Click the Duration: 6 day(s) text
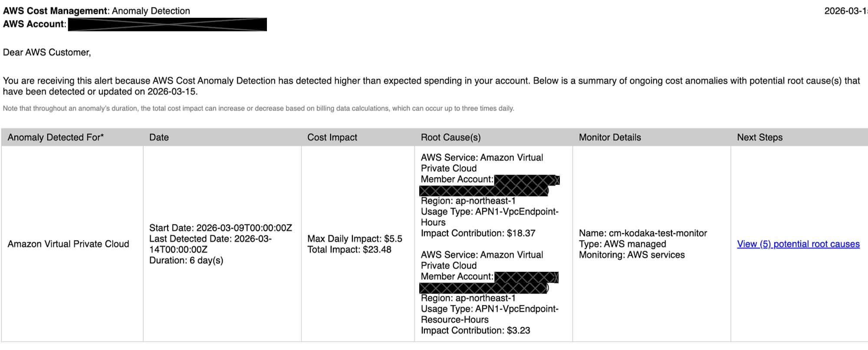Image resolution: width=868 pixels, height=350 pixels. (186, 261)
